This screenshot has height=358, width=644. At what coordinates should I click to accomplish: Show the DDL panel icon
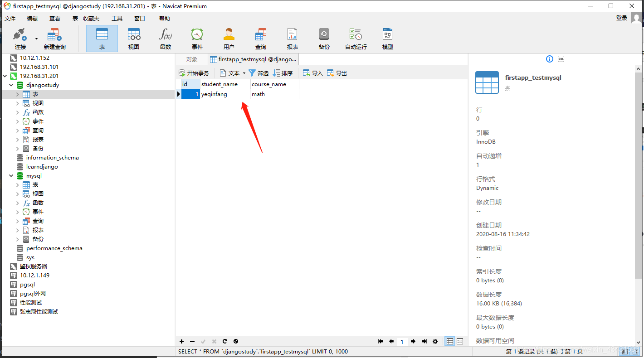(x=561, y=59)
